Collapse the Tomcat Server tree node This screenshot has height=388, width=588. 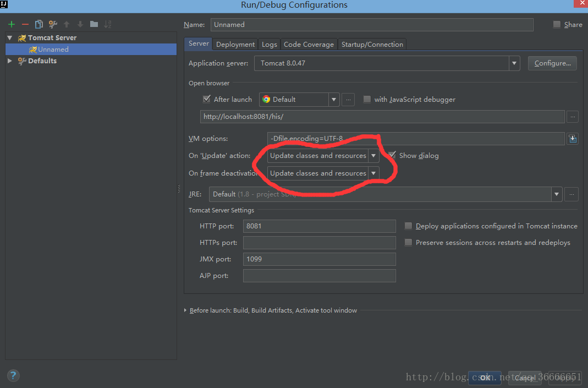pos(10,38)
